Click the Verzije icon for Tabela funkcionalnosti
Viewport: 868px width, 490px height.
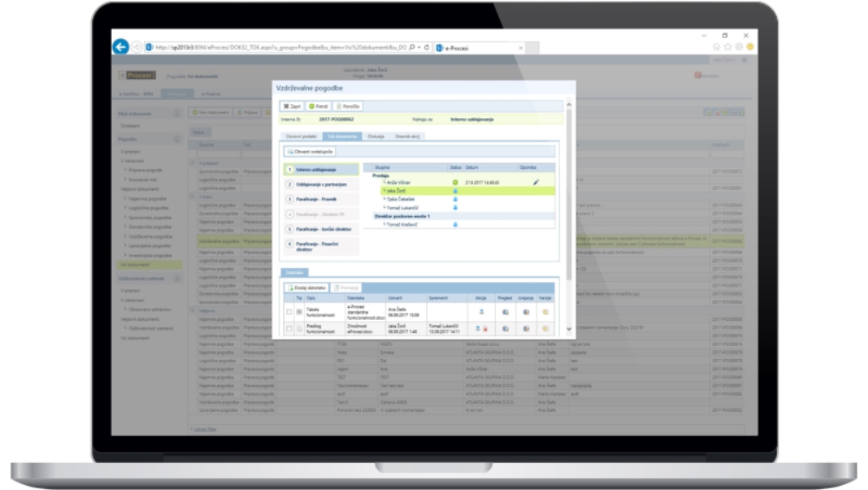tap(545, 310)
